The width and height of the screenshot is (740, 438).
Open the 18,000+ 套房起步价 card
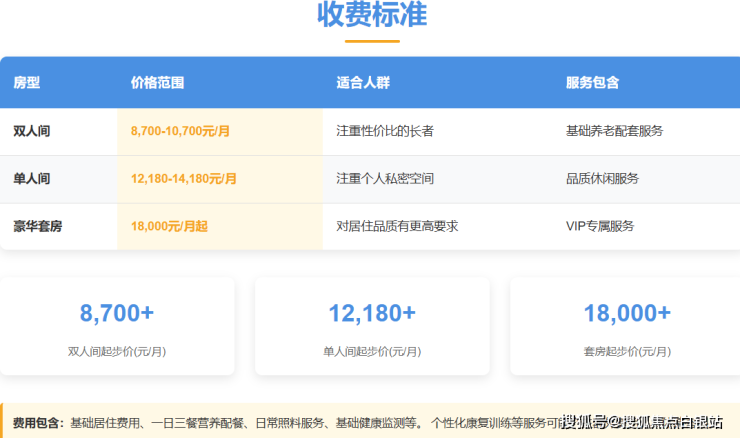click(627, 327)
